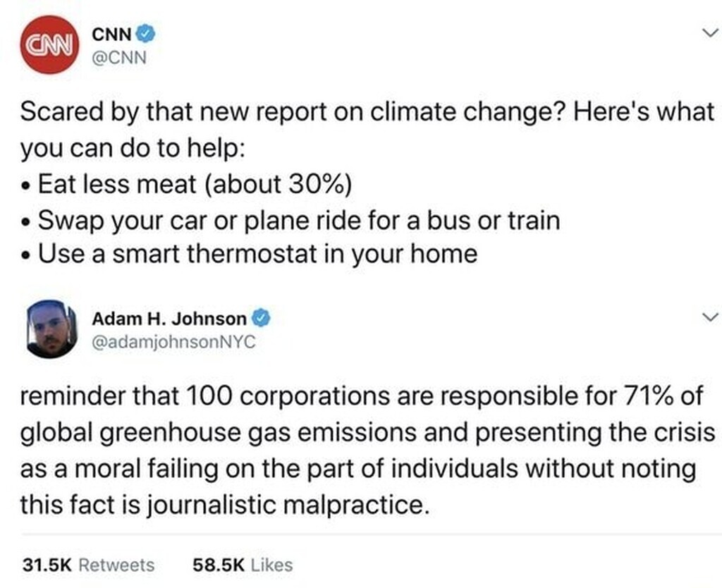Expand Adam H. Johnson's tweet options chevron
Image resolution: width=722 pixels, height=588 pixels.
709,317
